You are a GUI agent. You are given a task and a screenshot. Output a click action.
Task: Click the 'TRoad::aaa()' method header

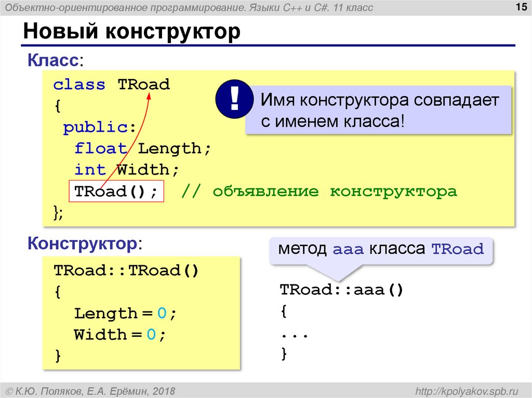click(x=342, y=290)
